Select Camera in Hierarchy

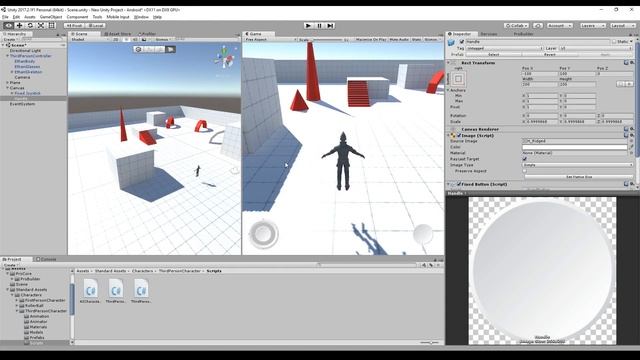tap(22, 77)
